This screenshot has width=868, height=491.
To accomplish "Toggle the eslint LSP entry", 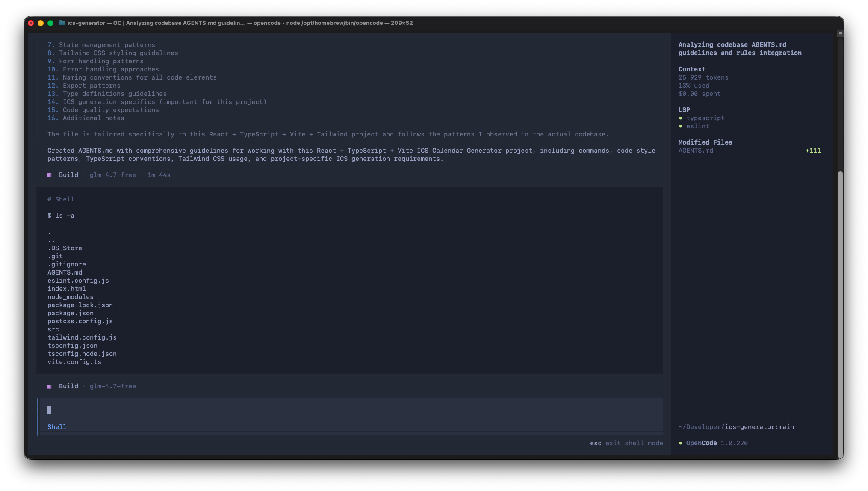I will tap(698, 126).
